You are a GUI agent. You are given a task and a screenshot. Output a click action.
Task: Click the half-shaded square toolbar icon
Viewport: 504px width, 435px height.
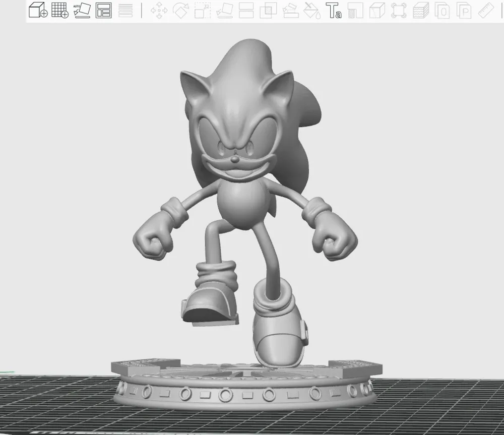click(355, 11)
